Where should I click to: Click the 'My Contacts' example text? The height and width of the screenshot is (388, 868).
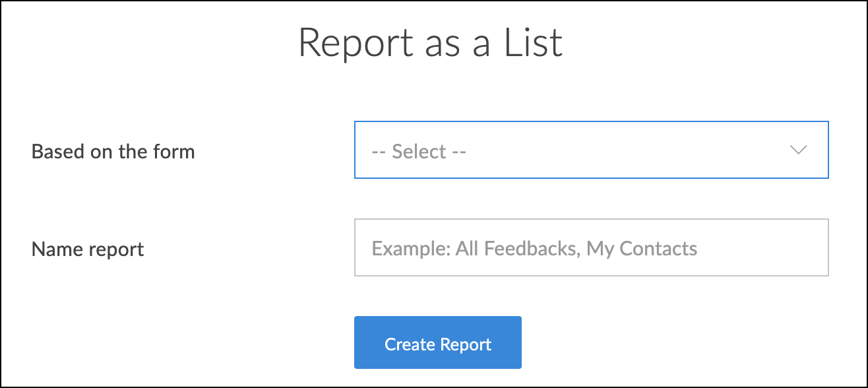(x=642, y=249)
